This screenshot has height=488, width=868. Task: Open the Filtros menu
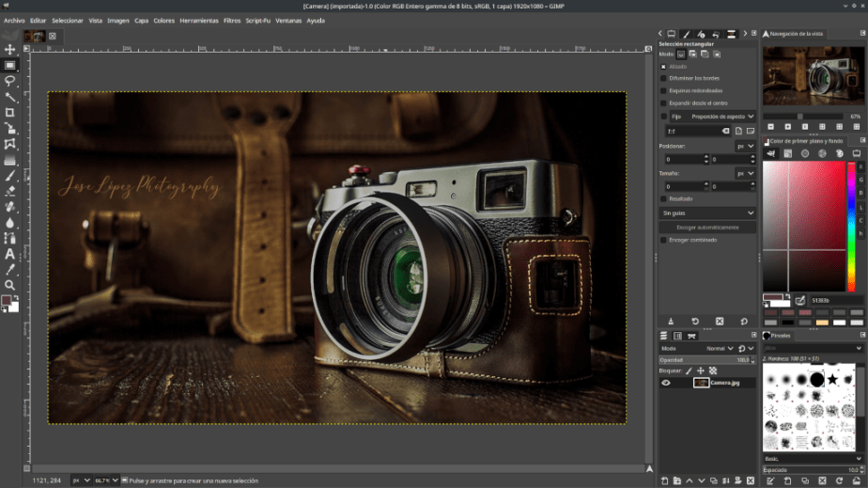[x=232, y=20]
